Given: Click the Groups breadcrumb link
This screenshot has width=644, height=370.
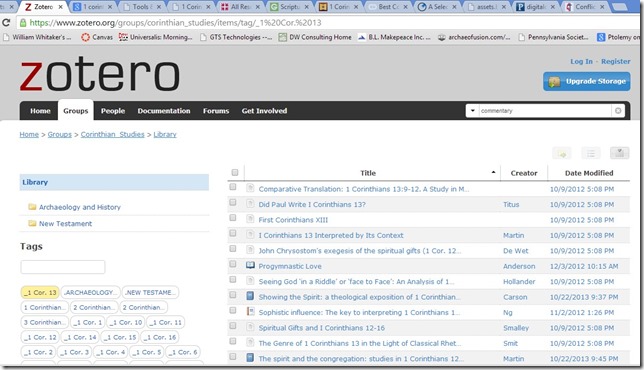Looking at the screenshot, I should (x=60, y=134).
